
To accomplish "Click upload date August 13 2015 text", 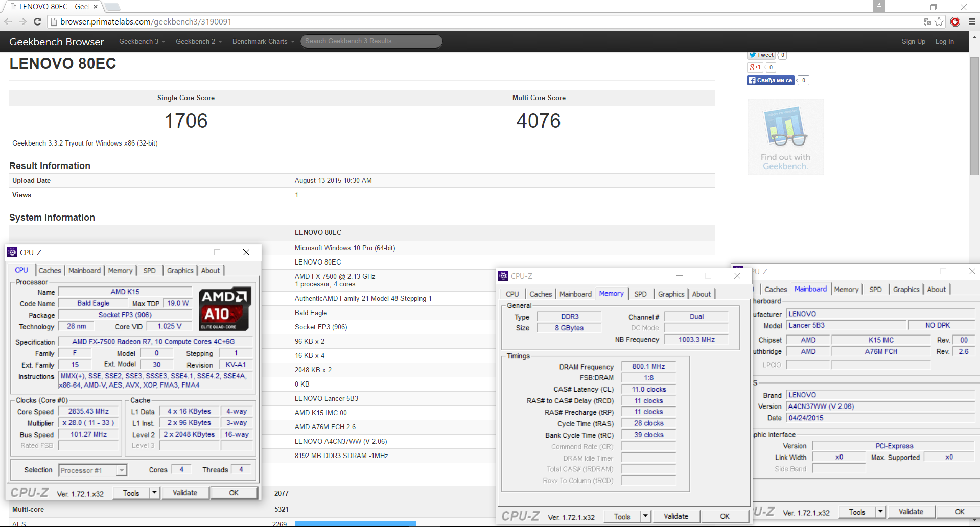I will (x=333, y=180).
